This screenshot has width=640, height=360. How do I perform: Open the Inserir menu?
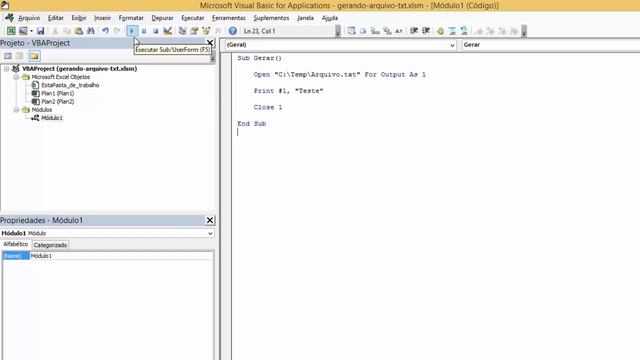click(x=102, y=18)
